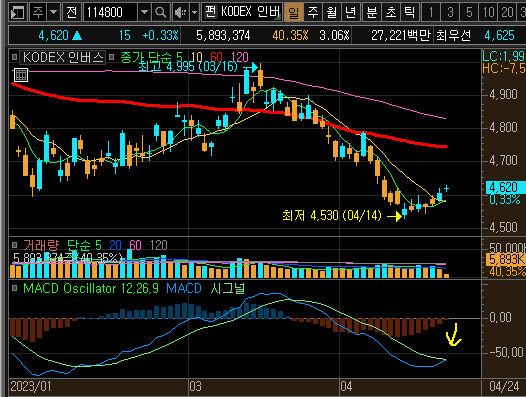Toggle the KODEX 인버스 price series checkbox
The height and width of the screenshot is (397, 526).
[14, 57]
